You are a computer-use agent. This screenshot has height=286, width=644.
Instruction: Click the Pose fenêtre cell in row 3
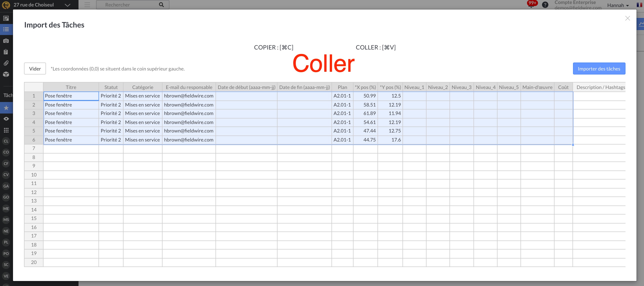tap(71, 113)
